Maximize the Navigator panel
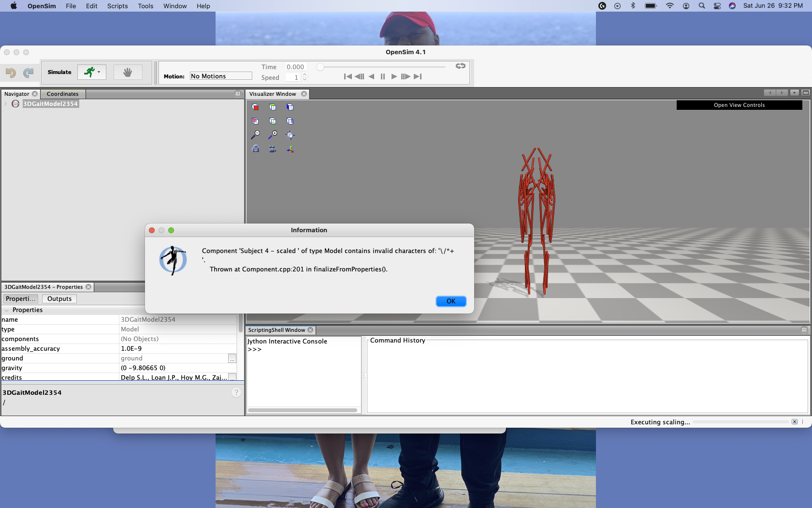This screenshot has height=508, width=812. (238, 94)
